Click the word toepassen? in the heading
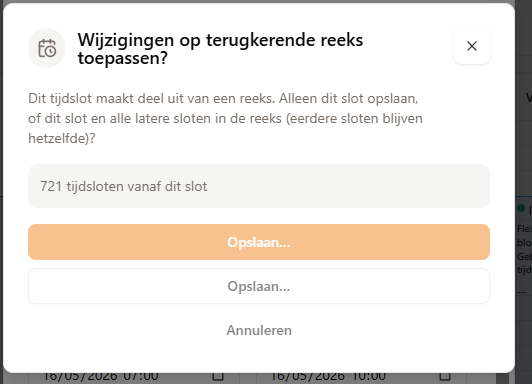This screenshot has height=384, width=532. click(x=122, y=58)
